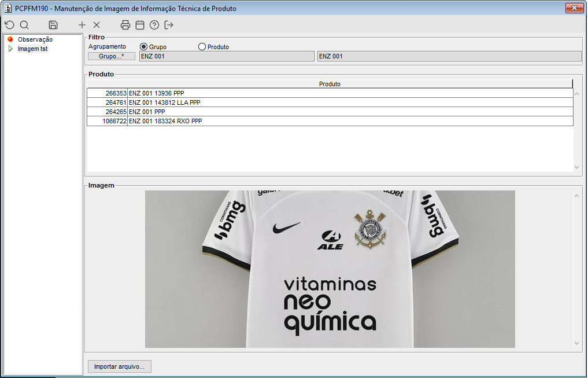Open the help question mark icon
588x378 pixels.
(x=154, y=25)
